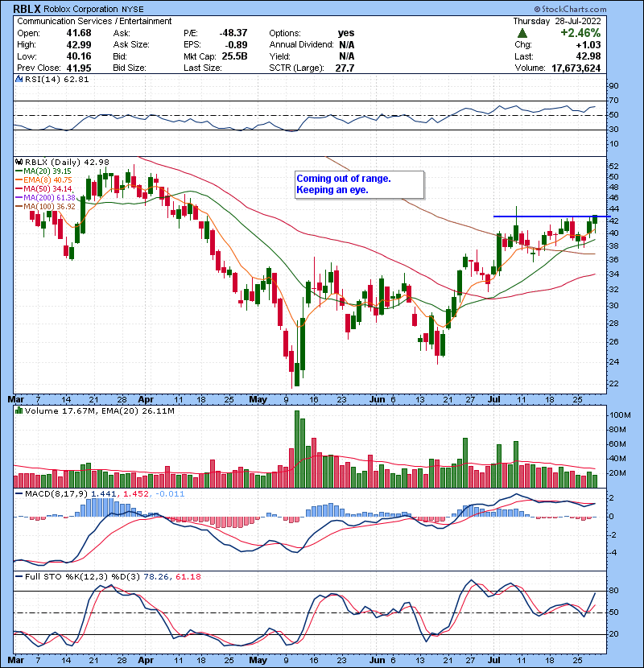644x668 pixels.
Task: Click the Annual Dividend N/A value
Action: [x=346, y=45]
